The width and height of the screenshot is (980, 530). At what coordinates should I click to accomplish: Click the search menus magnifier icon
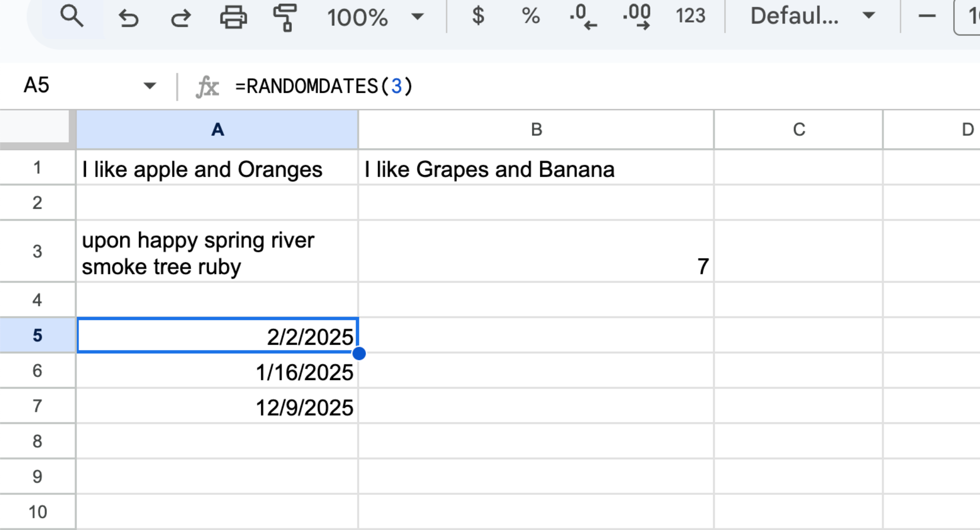pos(72,17)
